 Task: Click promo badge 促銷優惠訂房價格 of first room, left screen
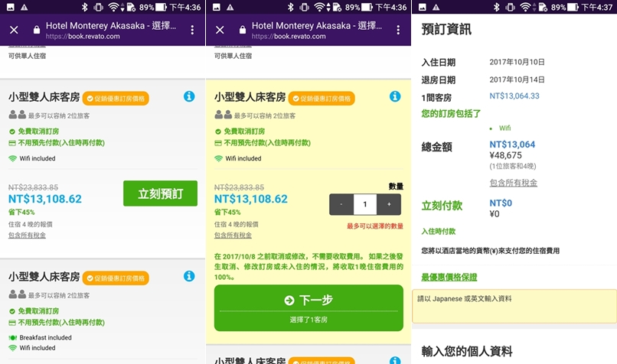pyautogui.click(x=116, y=99)
